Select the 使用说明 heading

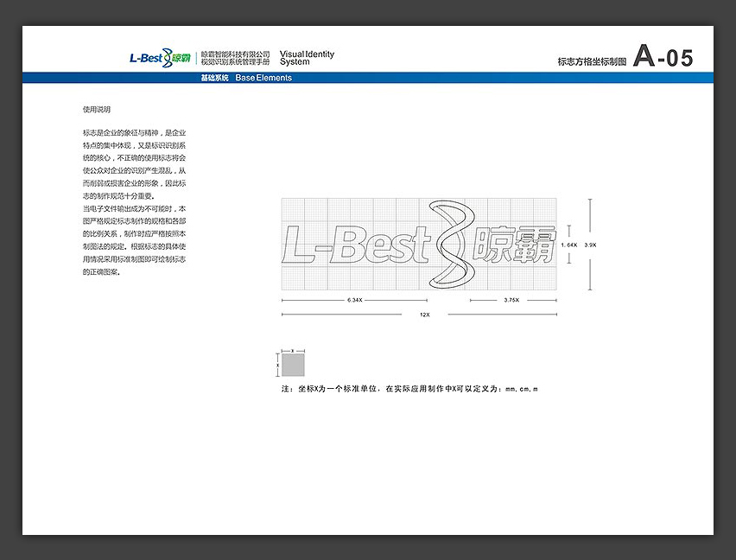pos(97,110)
